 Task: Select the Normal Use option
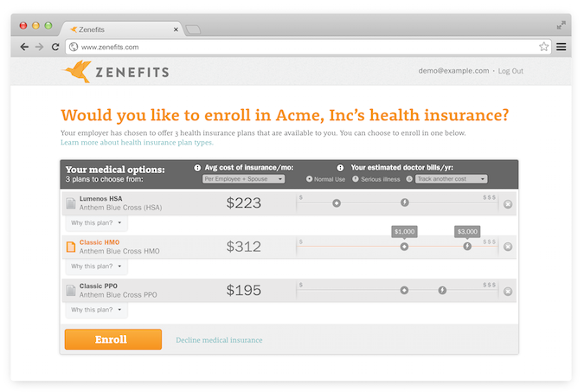310,179
